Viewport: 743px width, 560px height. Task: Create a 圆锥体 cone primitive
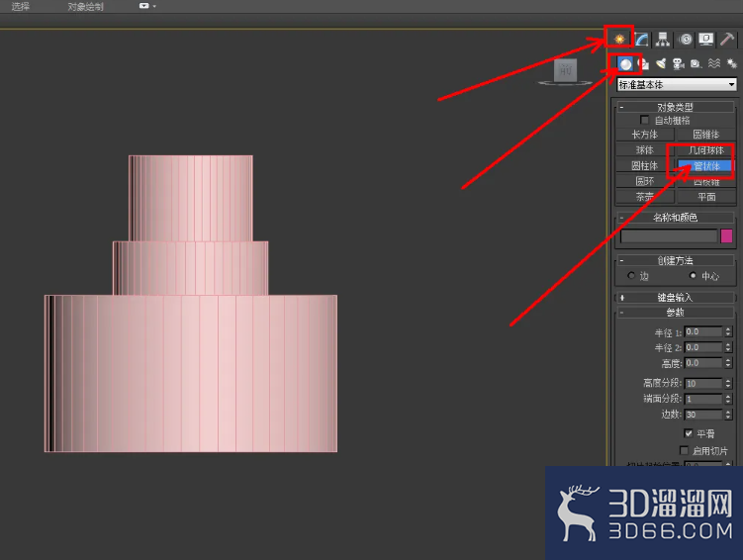(x=706, y=135)
